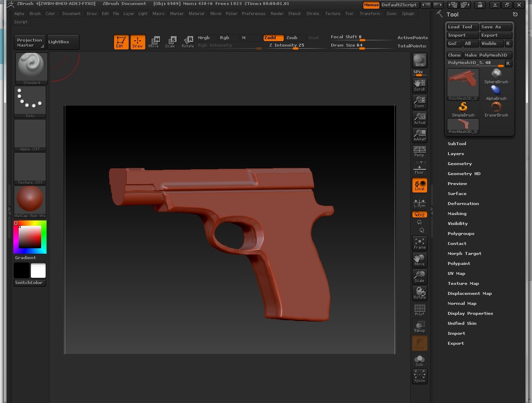This screenshot has width=532, height=403.
Task: Toggle PolyF polyframe display
Action: [x=419, y=310]
